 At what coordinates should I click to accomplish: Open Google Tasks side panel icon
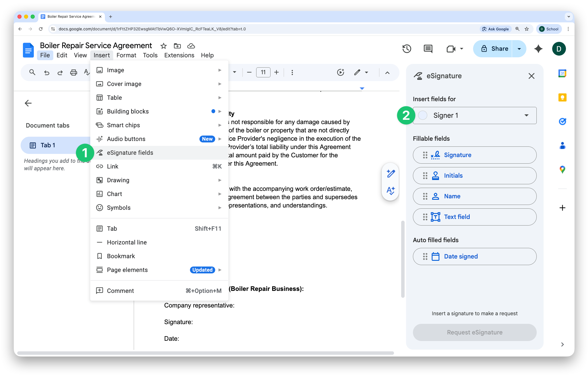(562, 122)
